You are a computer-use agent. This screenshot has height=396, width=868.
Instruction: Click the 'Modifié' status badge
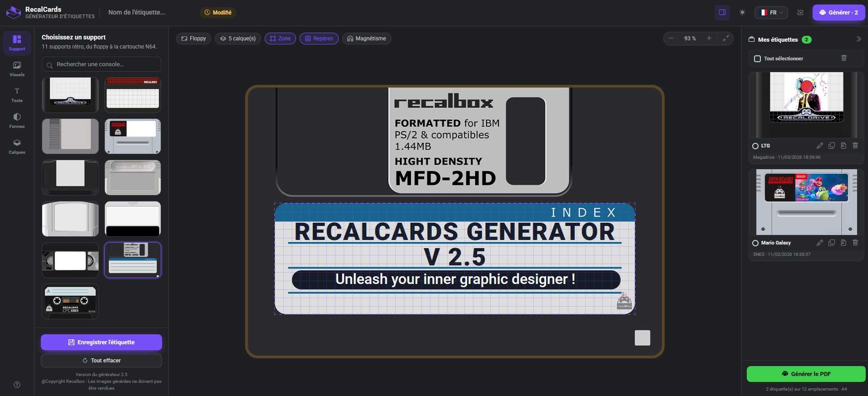[x=218, y=12]
